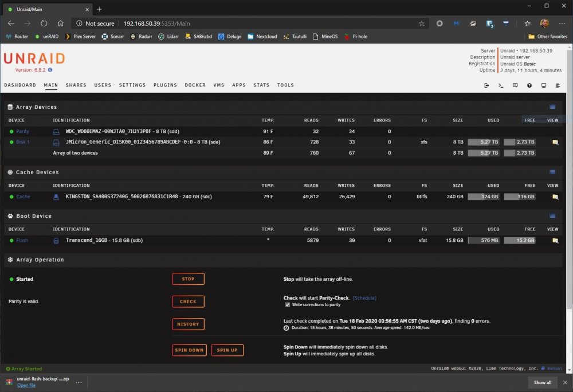
Task: Uncheck Write corrections to parity
Action: pos(287,305)
